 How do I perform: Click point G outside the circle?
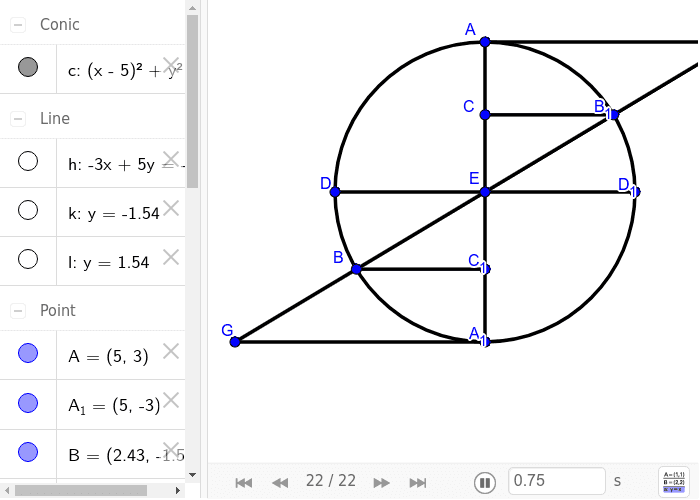pyautogui.click(x=235, y=342)
